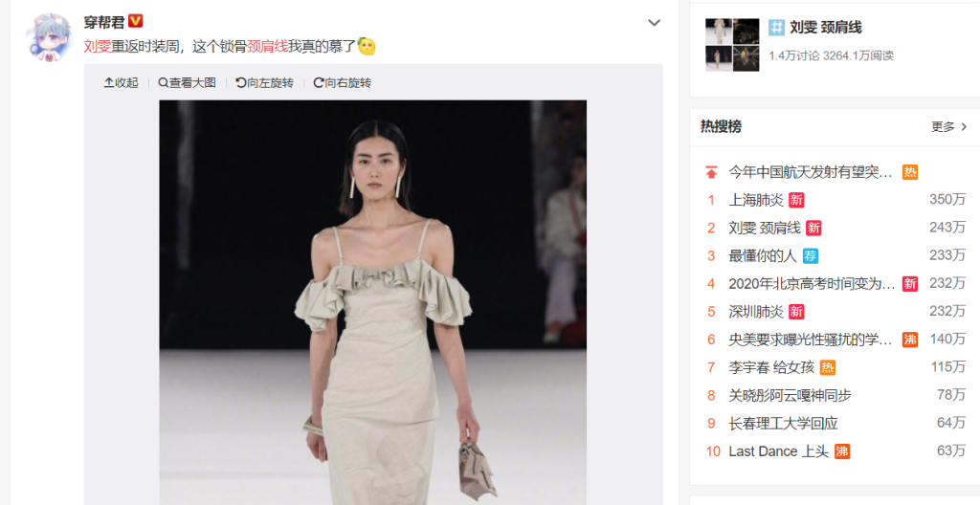The image size is (980, 505).
Task: Open 查看大图 to view large image
Action: [187, 82]
